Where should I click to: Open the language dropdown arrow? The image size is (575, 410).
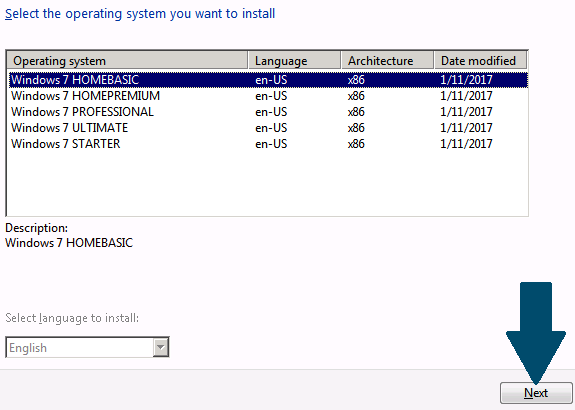click(x=161, y=347)
